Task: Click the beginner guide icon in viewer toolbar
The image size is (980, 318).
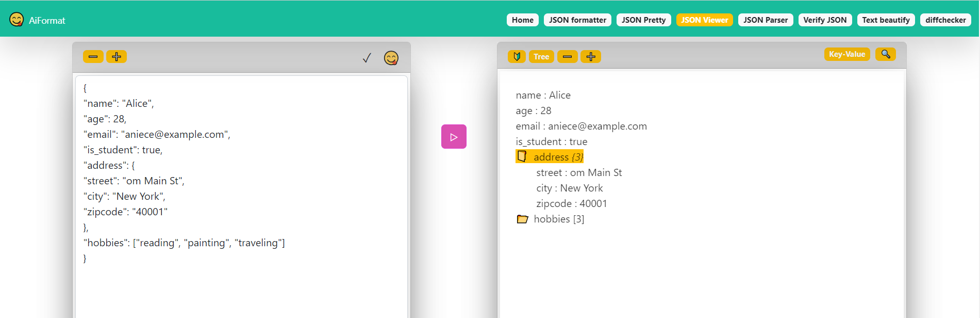Action: (x=517, y=57)
